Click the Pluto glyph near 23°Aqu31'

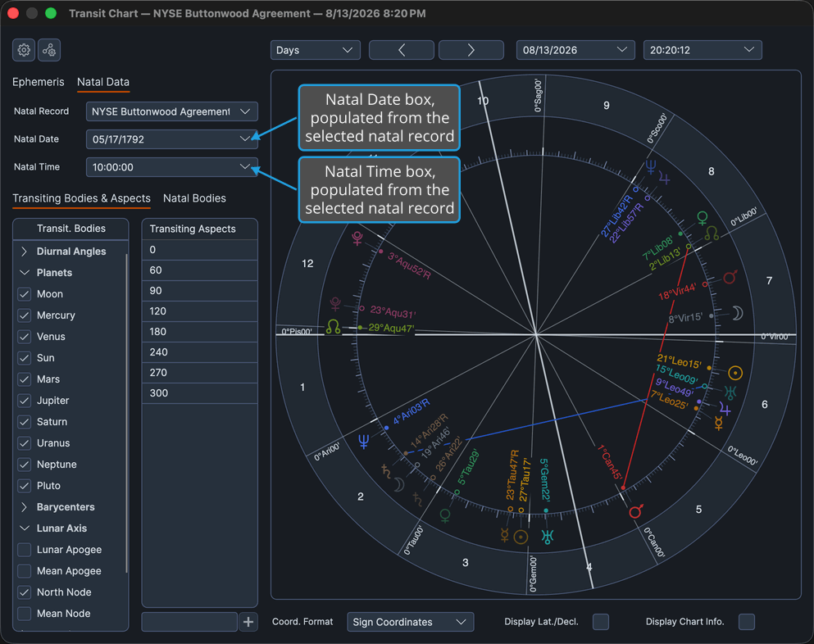pyautogui.click(x=335, y=304)
